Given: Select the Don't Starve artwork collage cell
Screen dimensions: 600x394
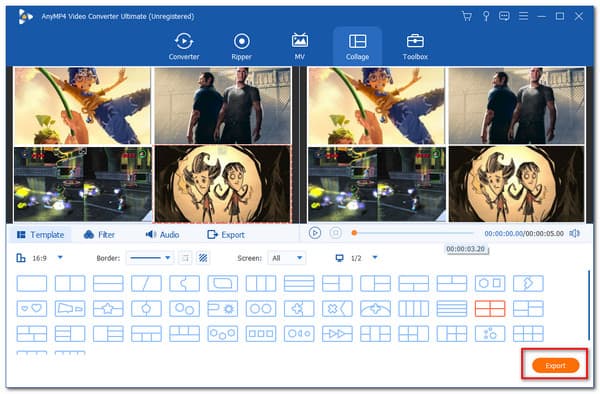Looking at the screenshot, I should tap(223, 184).
